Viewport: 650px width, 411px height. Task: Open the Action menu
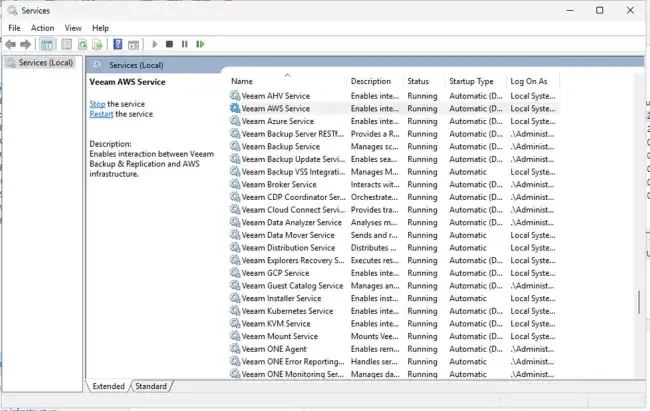click(42, 28)
